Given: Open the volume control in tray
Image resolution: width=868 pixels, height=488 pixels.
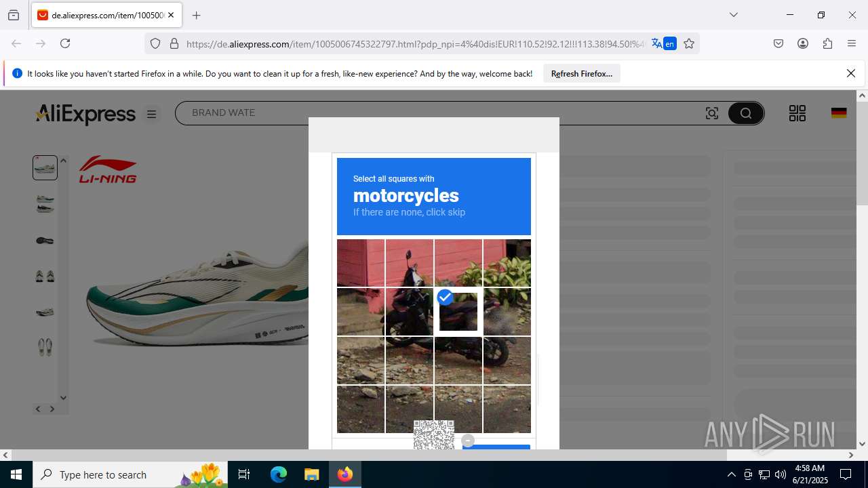Looking at the screenshot, I should [781, 474].
